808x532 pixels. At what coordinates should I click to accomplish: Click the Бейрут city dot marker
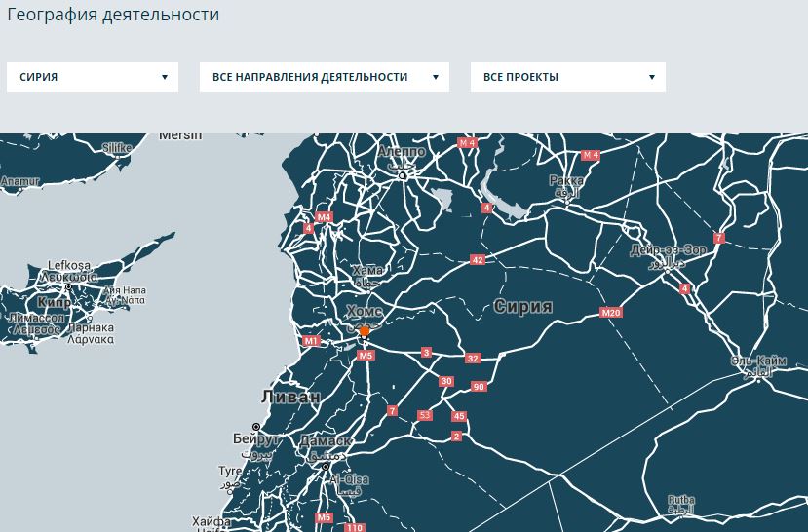[x=256, y=427]
